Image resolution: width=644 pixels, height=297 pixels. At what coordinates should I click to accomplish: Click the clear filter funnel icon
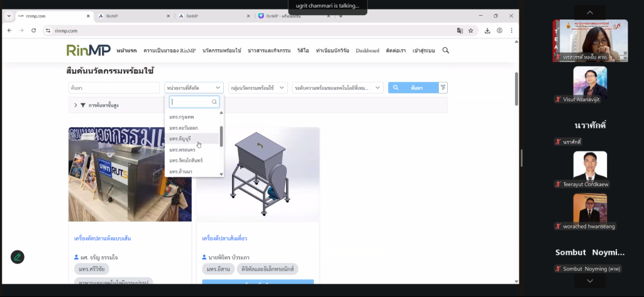click(x=443, y=88)
